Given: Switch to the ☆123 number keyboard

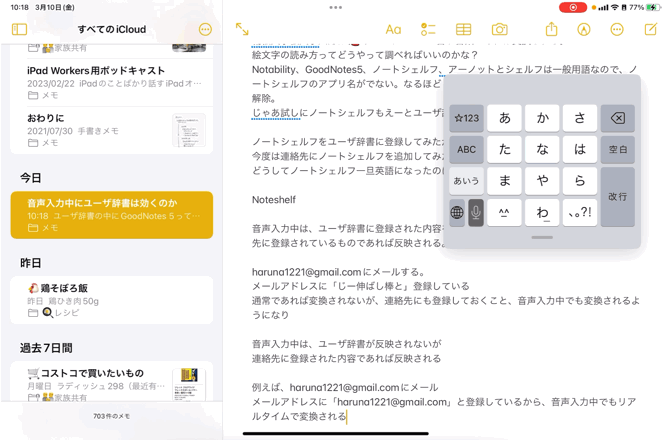Looking at the screenshot, I should coord(466,118).
